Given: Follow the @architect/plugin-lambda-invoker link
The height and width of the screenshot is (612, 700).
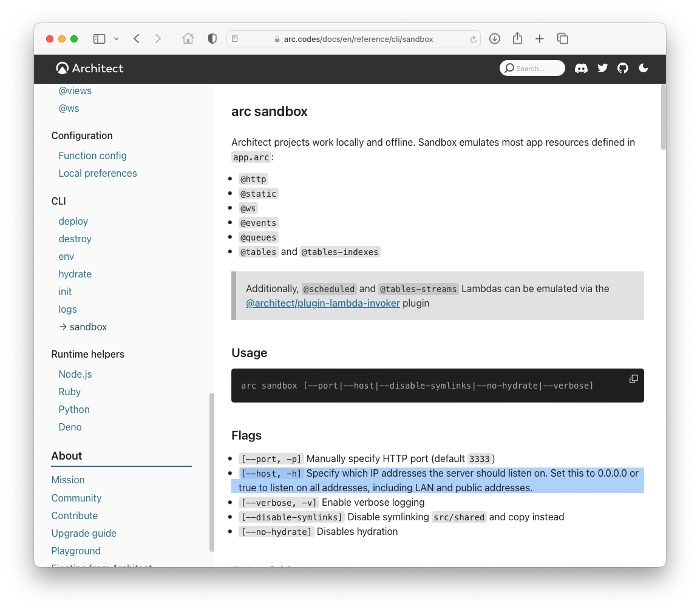Looking at the screenshot, I should tap(323, 303).
